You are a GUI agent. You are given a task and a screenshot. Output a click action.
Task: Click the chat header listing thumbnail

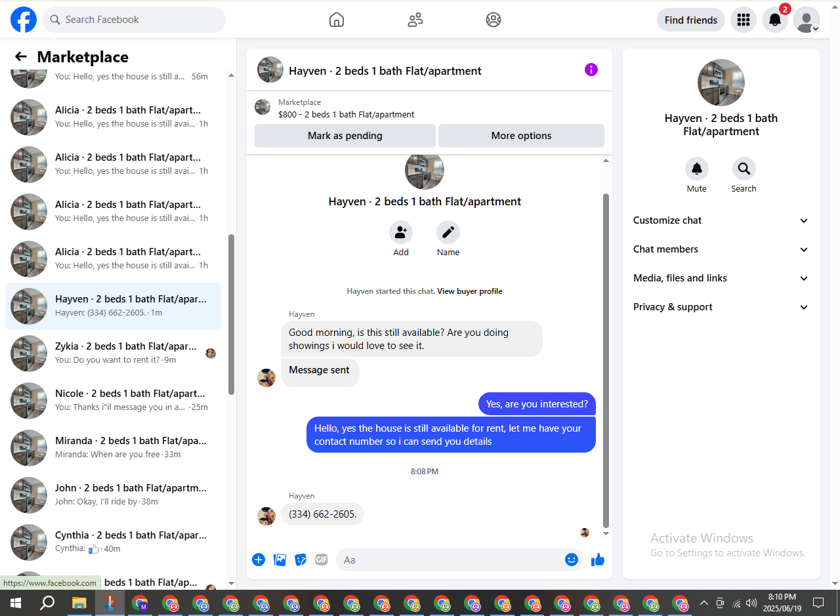coord(270,70)
